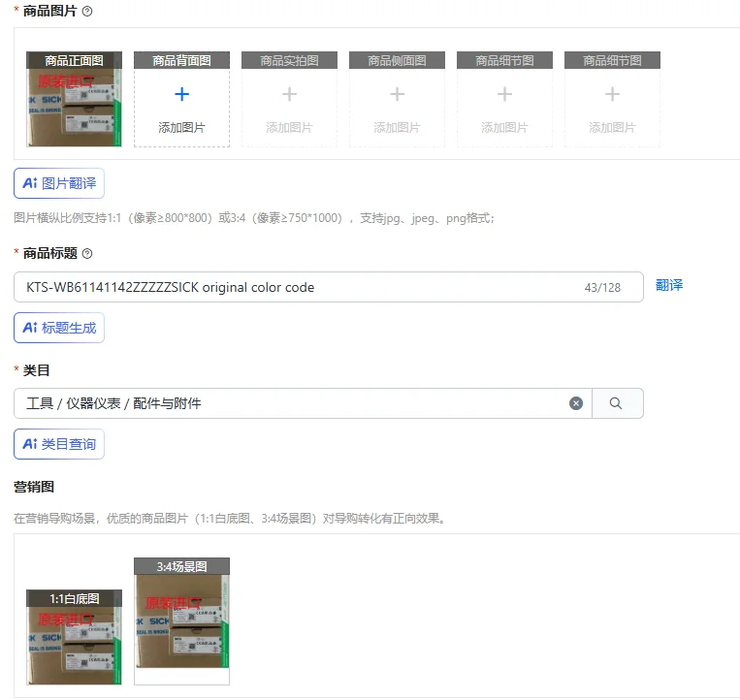This screenshot has height=700, width=740.
Task: Open the 1:1白底图 marketing thumbnail
Action: click(x=74, y=637)
